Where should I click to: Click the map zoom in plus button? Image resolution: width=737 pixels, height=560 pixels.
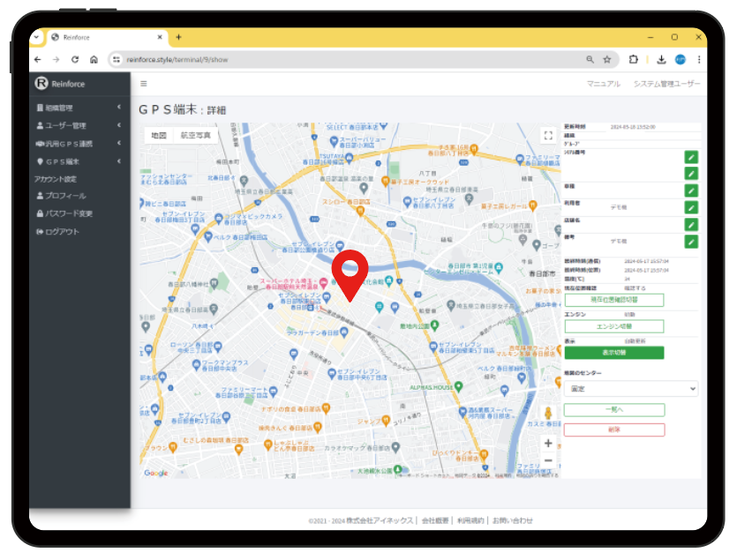548,443
